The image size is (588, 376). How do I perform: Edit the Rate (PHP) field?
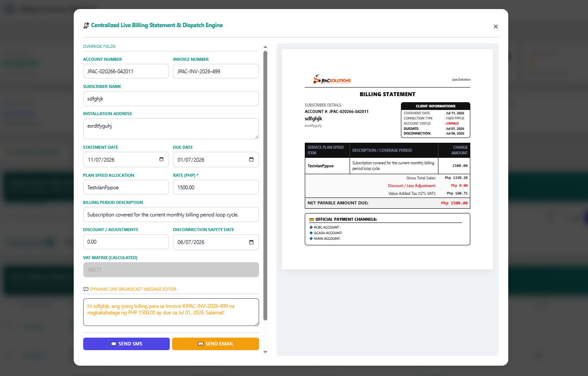pos(216,187)
